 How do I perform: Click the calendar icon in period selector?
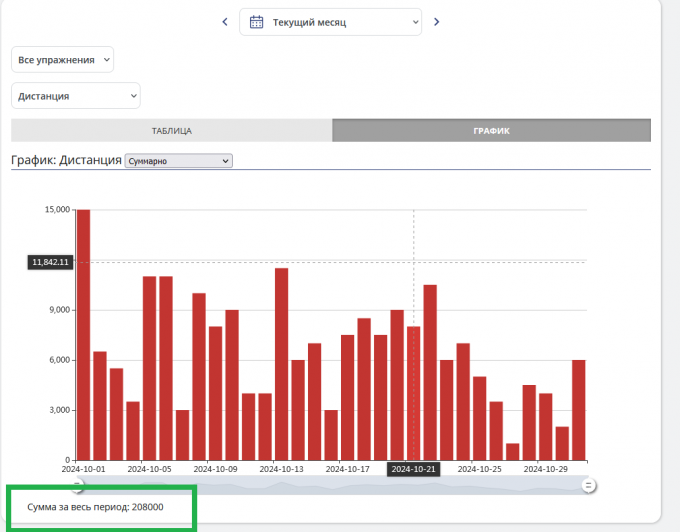coord(256,22)
